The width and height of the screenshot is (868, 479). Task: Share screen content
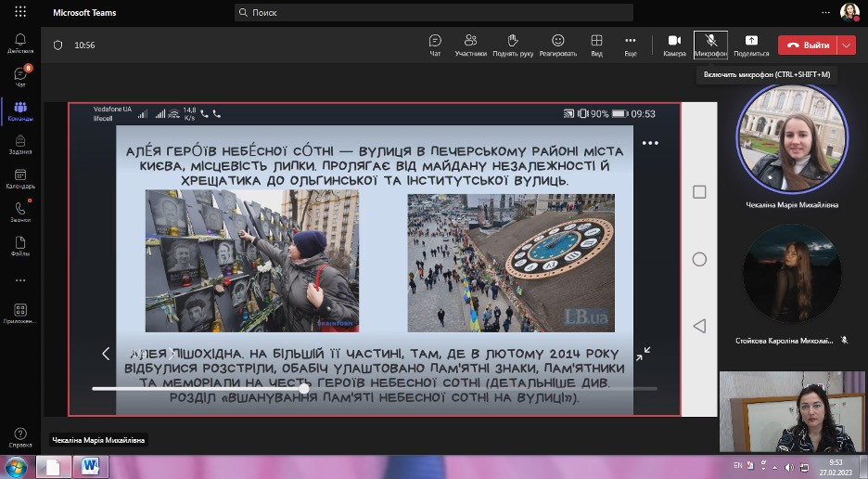click(750, 45)
